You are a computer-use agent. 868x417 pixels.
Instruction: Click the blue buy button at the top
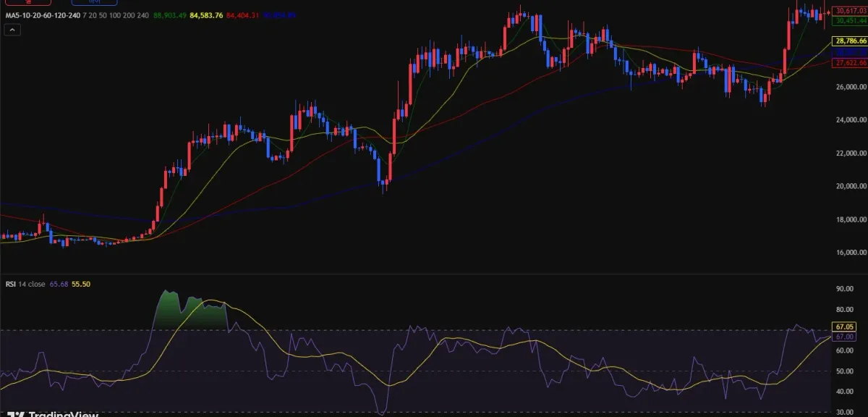tap(94, 2)
